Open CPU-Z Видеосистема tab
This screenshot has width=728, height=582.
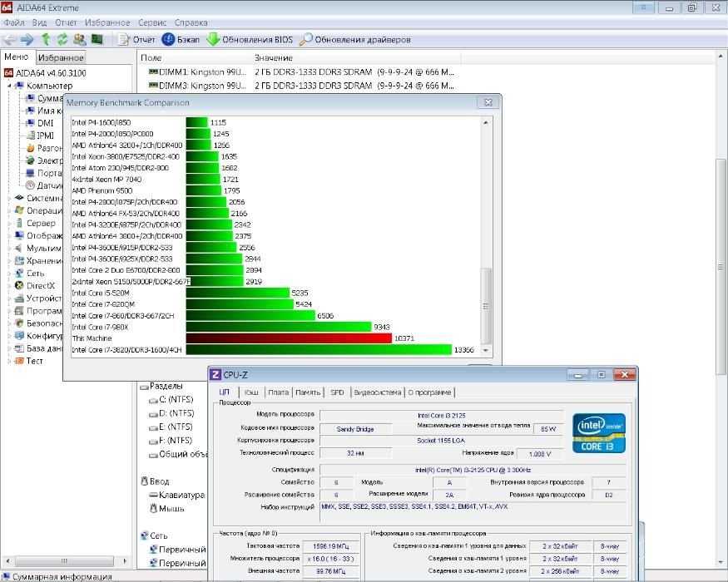(x=378, y=392)
